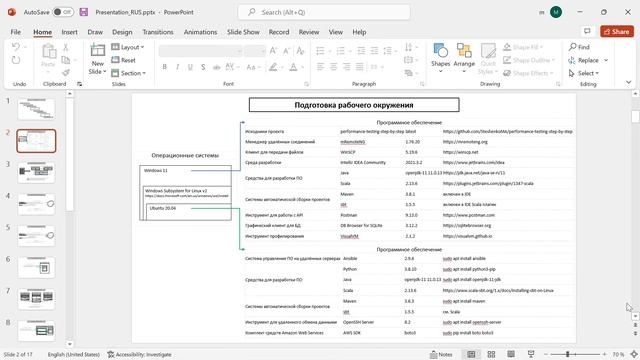
Task: Switch to the Animations tab
Action: pyautogui.click(x=200, y=32)
